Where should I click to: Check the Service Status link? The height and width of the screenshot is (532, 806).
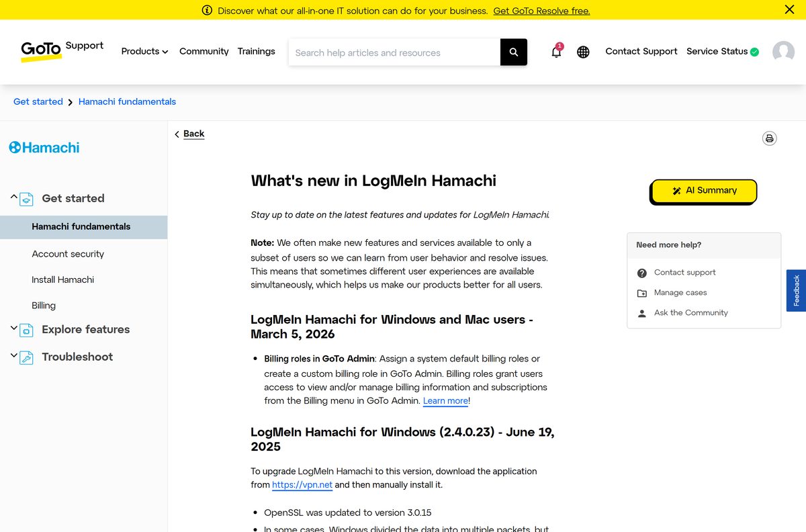pyautogui.click(x=717, y=51)
